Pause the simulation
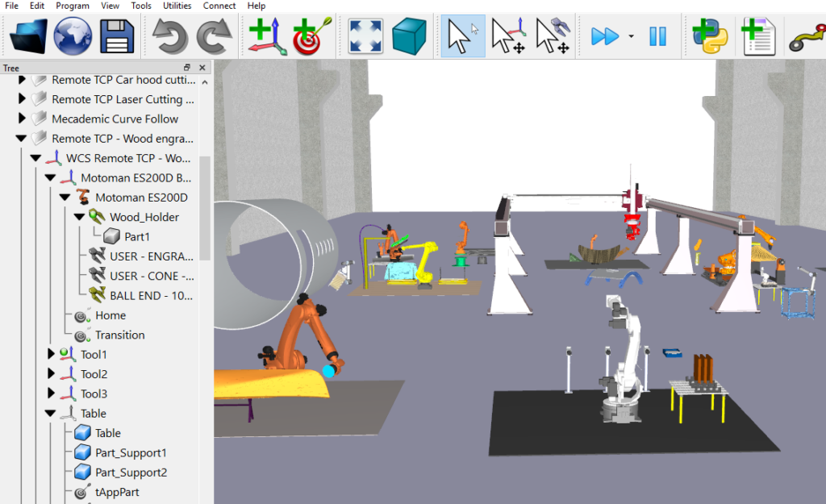 click(657, 36)
